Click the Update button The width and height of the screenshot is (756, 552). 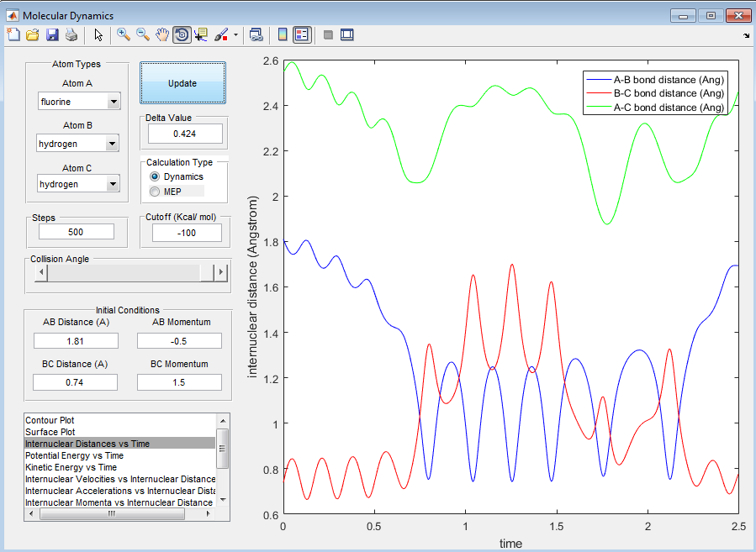click(x=182, y=83)
